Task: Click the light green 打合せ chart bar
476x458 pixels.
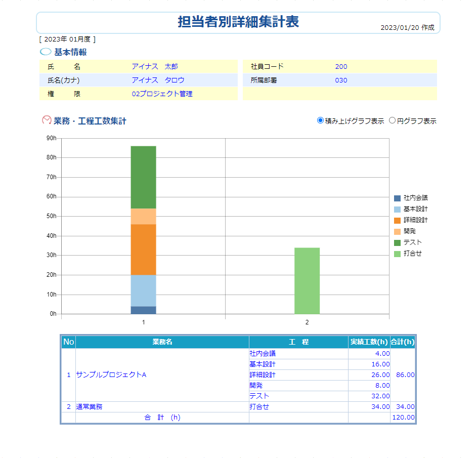Action: pos(307,280)
